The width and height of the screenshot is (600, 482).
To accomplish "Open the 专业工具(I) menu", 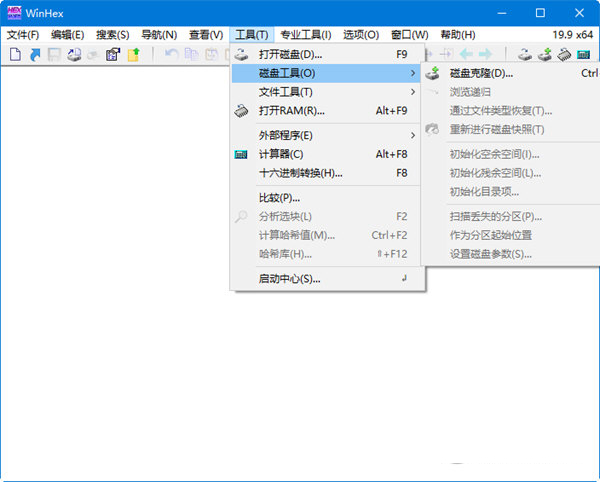I will coord(305,35).
